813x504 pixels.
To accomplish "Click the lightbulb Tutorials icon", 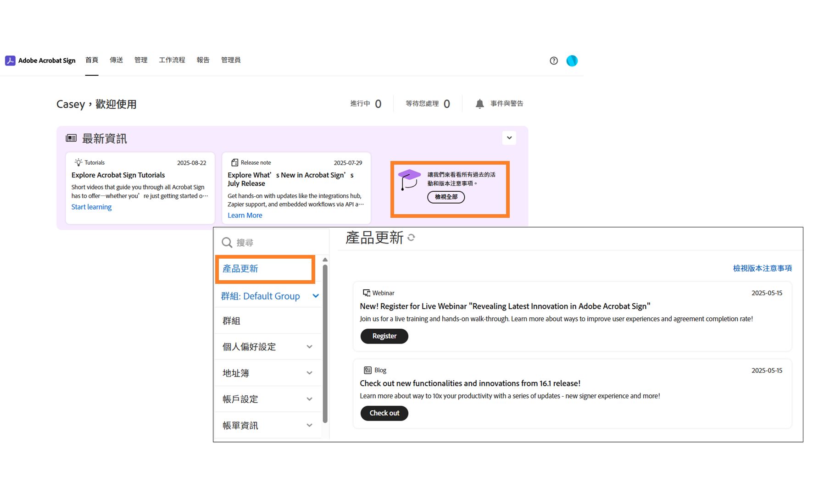I will (78, 162).
